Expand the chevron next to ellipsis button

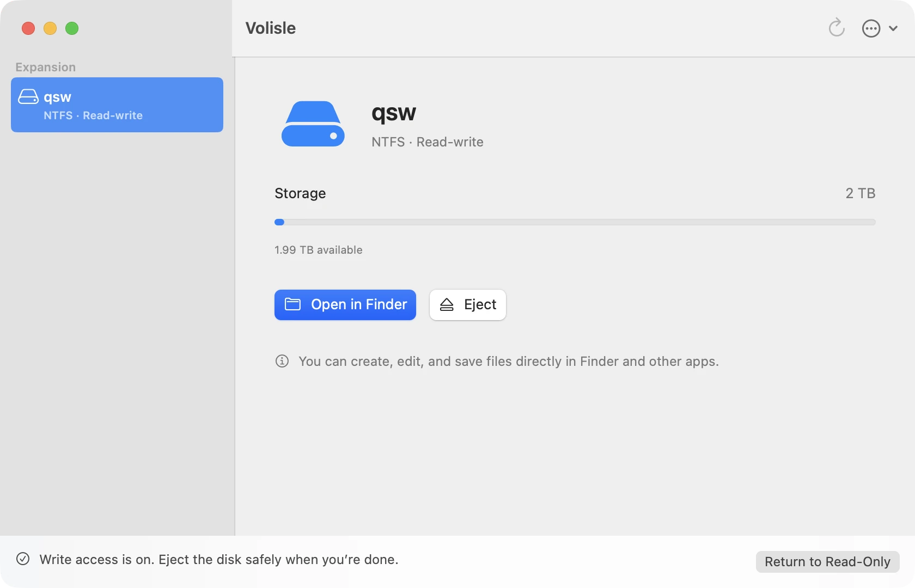point(893,28)
